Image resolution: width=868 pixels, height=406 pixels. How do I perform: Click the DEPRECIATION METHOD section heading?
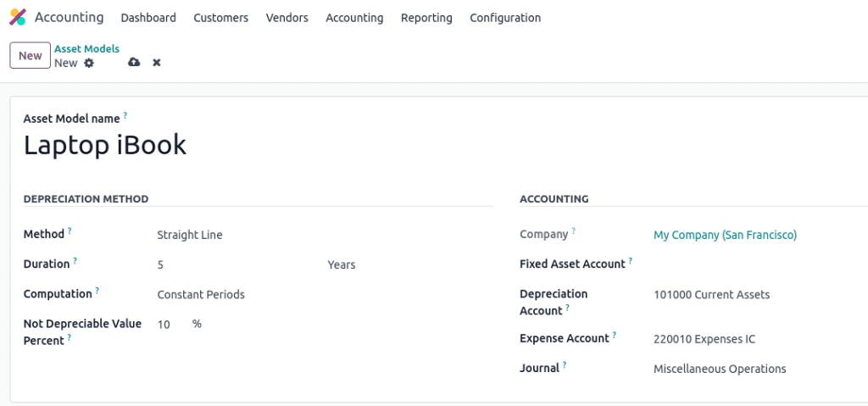coord(86,199)
